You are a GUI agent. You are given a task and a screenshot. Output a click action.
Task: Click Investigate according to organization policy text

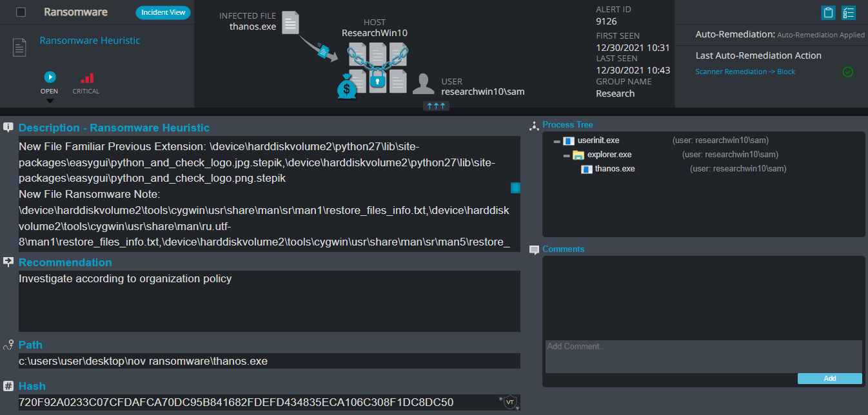(x=125, y=279)
